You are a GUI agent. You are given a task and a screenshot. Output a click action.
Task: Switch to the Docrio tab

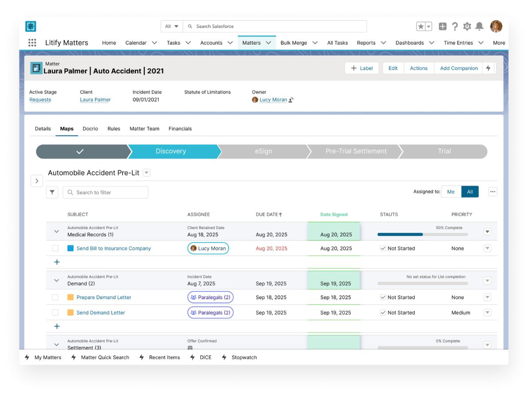[90, 129]
